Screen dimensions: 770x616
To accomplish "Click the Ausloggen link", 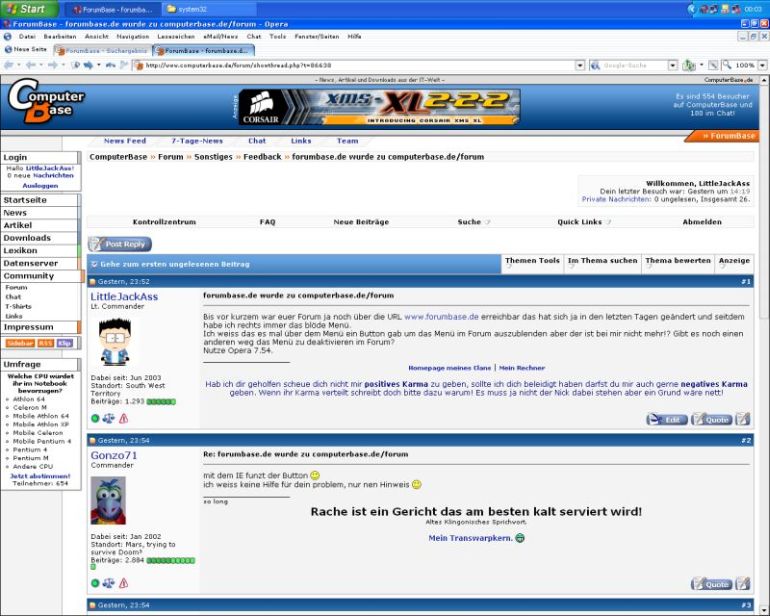I will click(40, 186).
